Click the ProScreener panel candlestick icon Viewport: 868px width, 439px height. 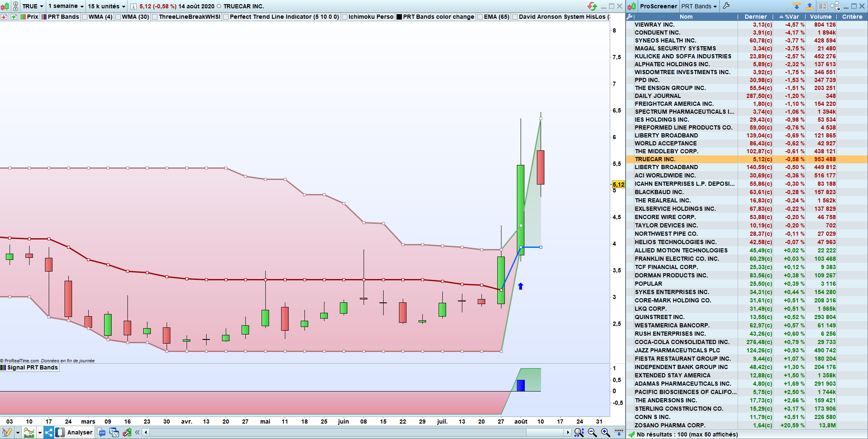click(x=632, y=6)
